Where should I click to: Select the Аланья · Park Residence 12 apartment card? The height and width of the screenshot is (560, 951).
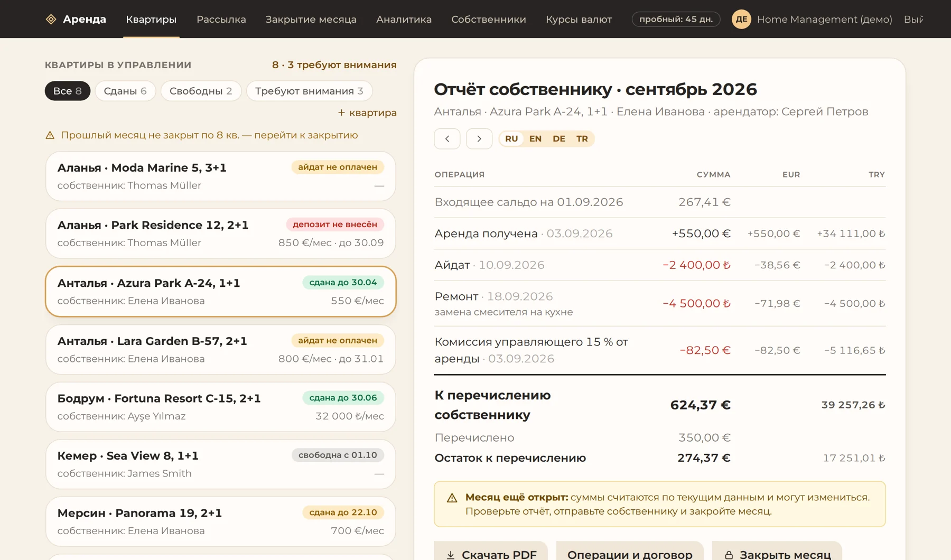click(221, 234)
